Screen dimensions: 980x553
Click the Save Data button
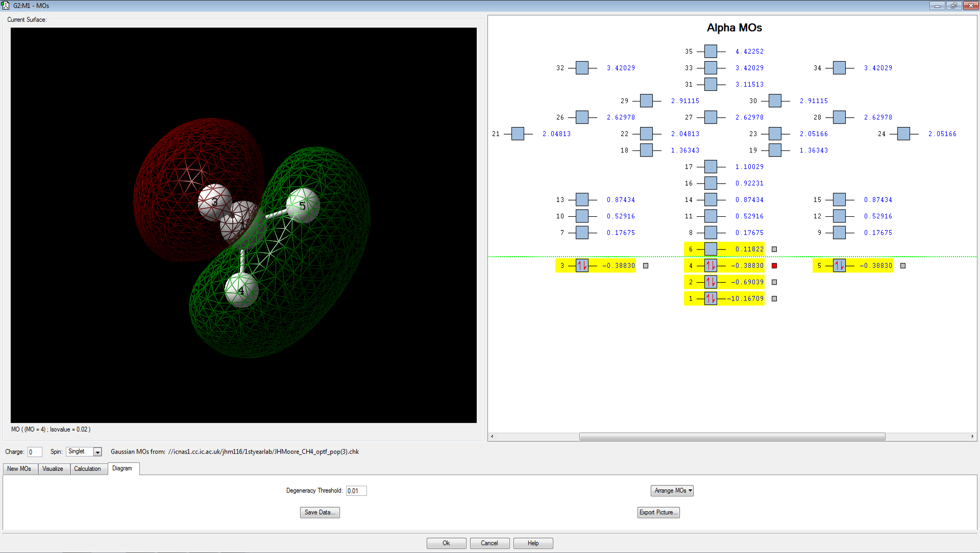point(320,513)
